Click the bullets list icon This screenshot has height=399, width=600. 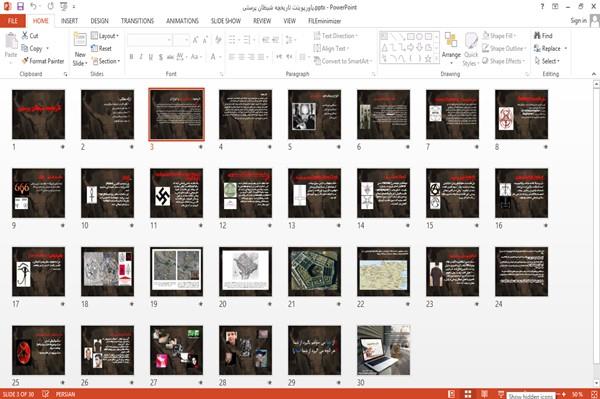232,40
